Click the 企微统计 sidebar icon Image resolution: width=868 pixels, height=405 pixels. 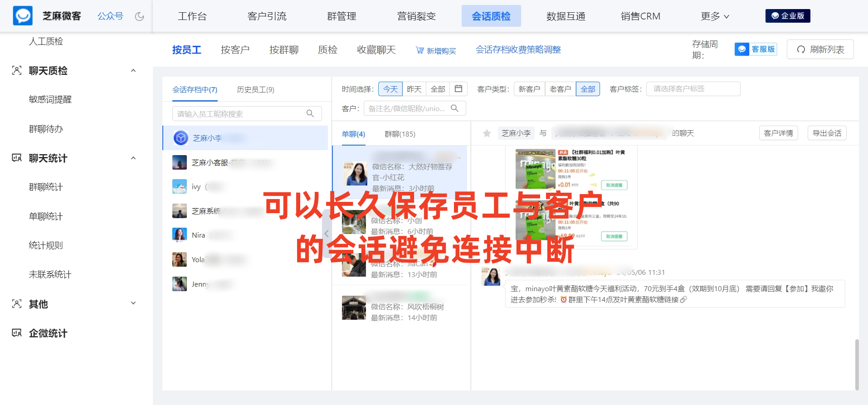click(17, 333)
